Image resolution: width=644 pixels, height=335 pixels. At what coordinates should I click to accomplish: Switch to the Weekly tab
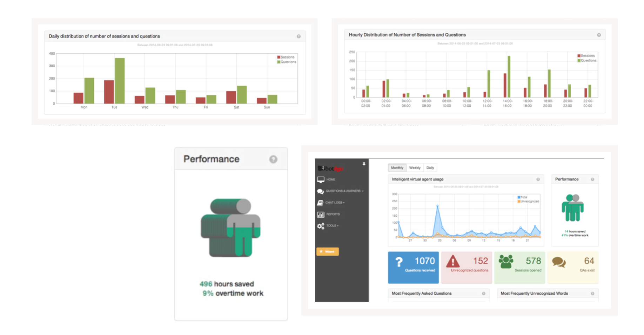pyautogui.click(x=415, y=168)
